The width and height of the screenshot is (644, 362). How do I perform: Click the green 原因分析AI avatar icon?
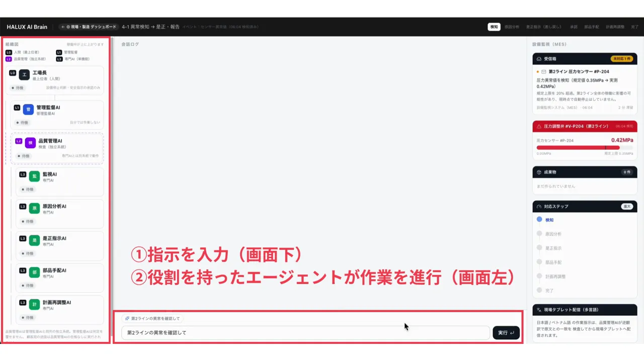34,208
